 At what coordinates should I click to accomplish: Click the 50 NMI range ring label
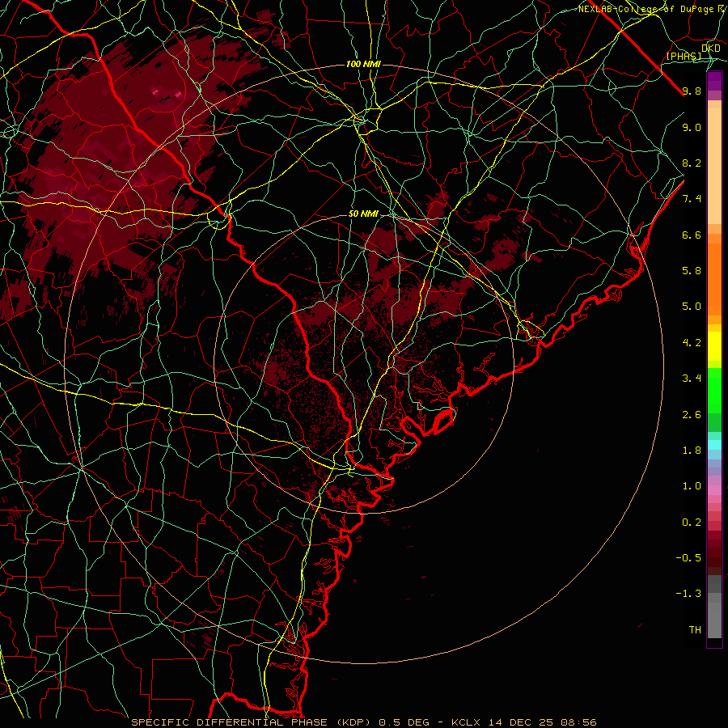[363, 214]
